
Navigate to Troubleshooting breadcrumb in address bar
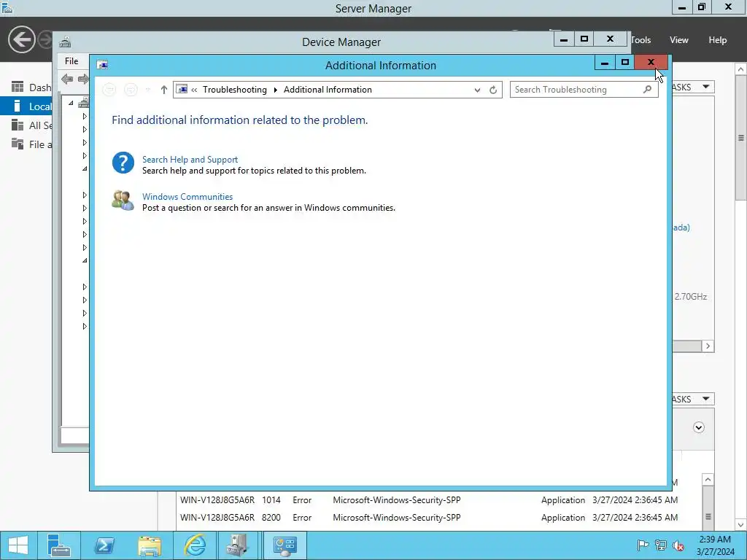[x=234, y=90]
